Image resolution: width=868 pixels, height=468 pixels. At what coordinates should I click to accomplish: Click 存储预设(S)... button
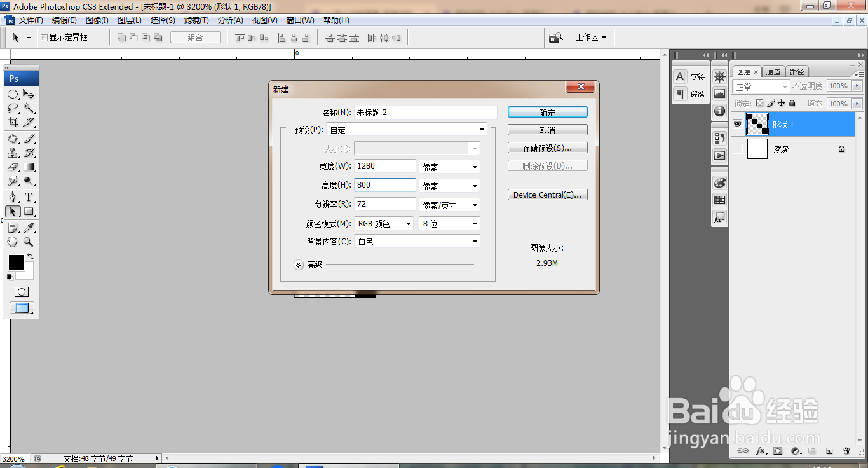click(x=548, y=148)
